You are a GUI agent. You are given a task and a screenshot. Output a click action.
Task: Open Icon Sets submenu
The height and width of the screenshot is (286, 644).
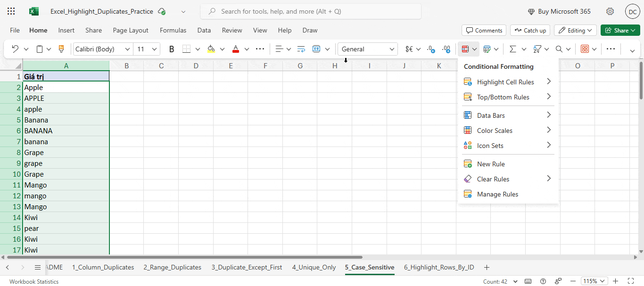(x=508, y=146)
